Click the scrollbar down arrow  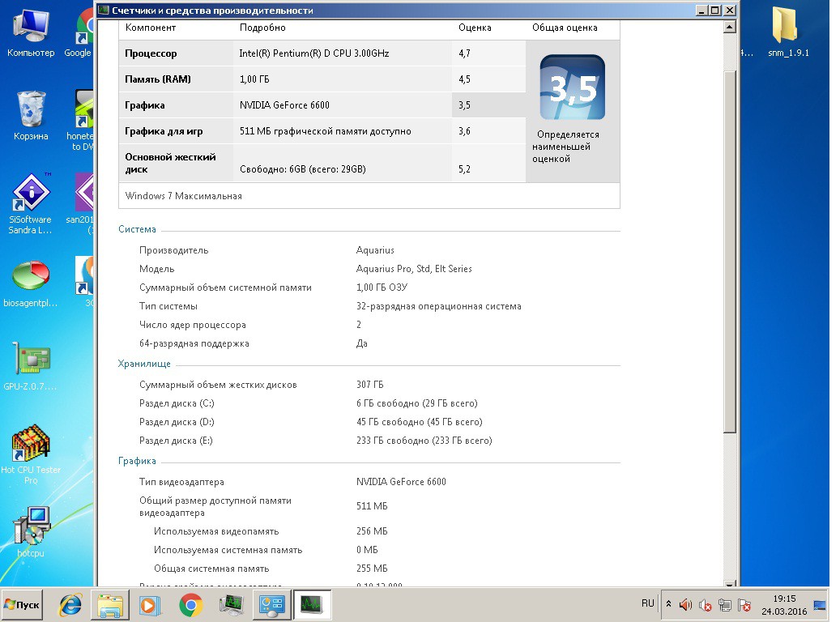[729, 583]
